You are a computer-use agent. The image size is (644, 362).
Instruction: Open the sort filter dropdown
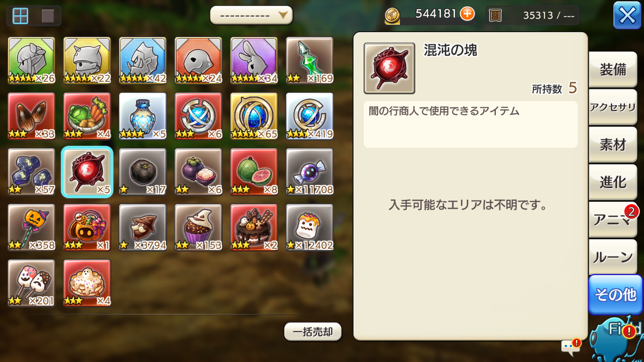(x=251, y=15)
